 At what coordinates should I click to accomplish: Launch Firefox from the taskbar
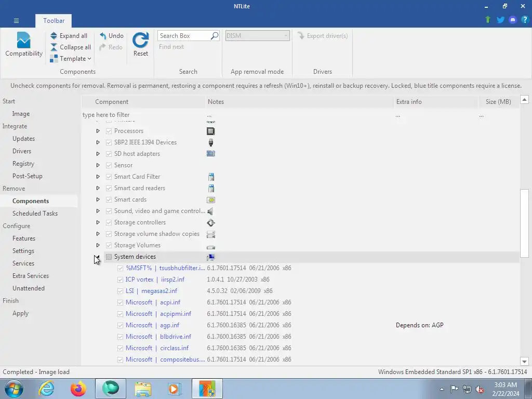pos(78,389)
